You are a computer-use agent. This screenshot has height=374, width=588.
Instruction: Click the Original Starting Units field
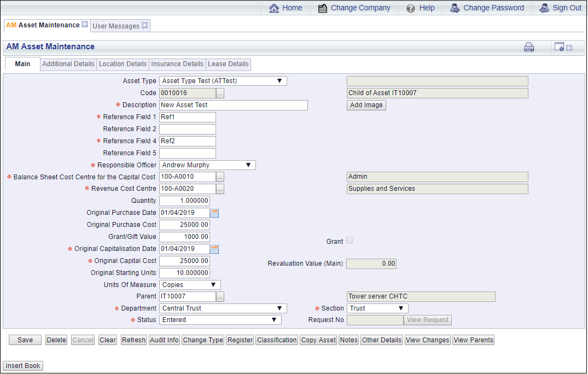click(x=184, y=273)
